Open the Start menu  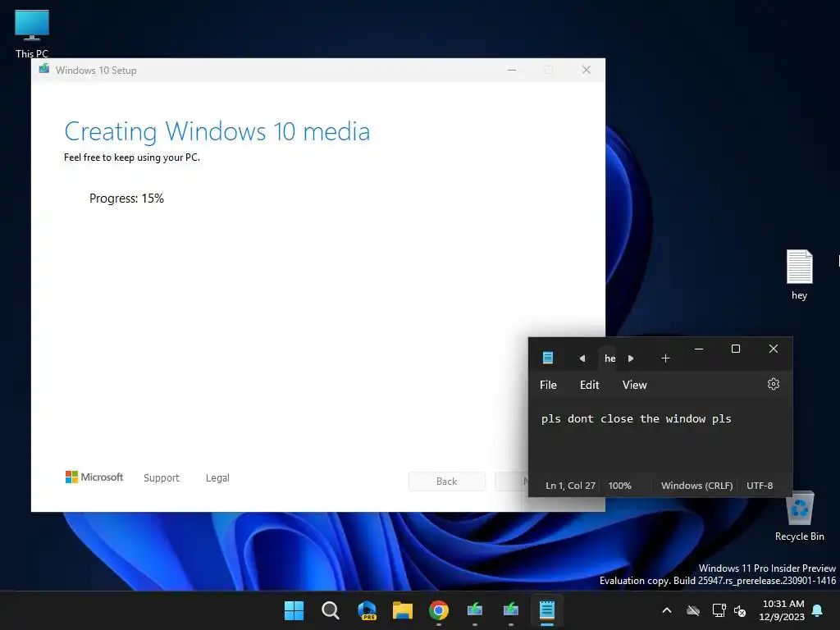294,610
